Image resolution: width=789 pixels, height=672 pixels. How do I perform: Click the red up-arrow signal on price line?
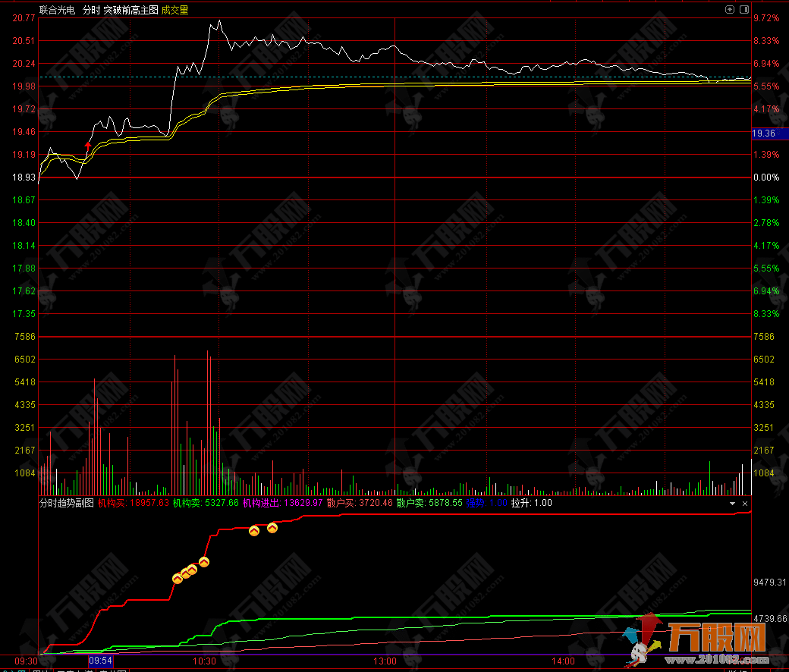pyautogui.click(x=88, y=146)
